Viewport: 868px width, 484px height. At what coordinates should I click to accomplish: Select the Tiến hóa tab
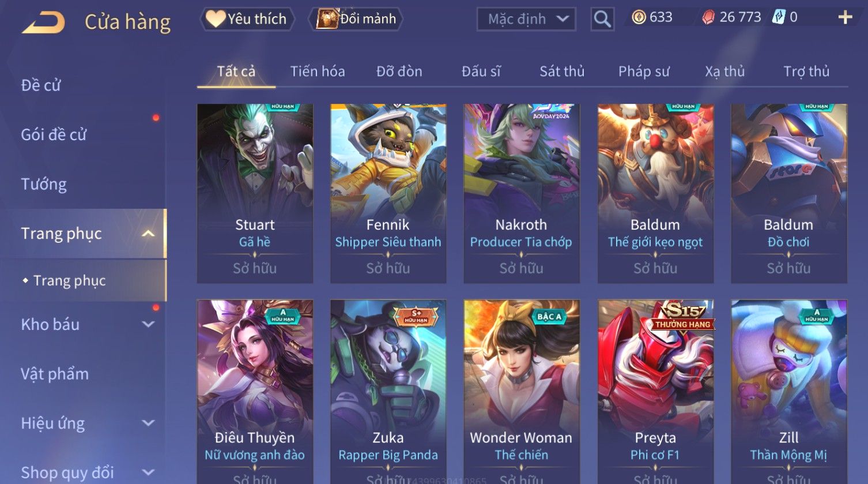(318, 72)
